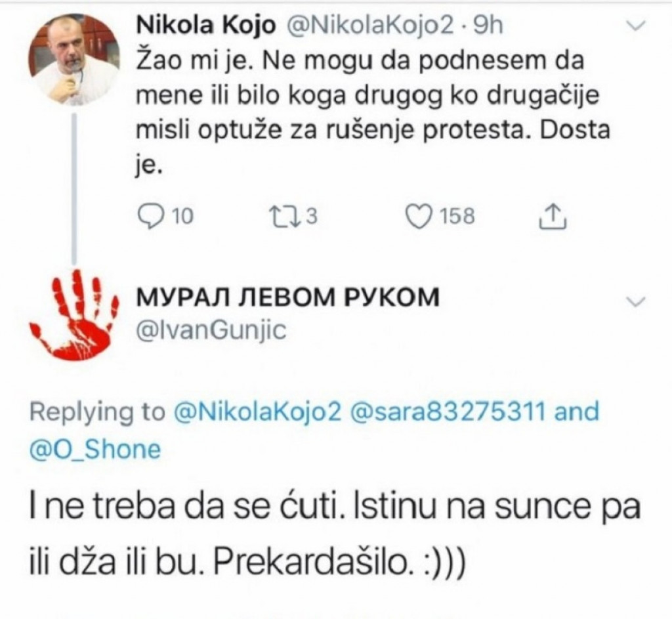Expand options for МУРАЛ ЛЕВОМ РУКОМ's post
Image resolution: width=672 pixels, height=619 pixels.
point(635,302)
